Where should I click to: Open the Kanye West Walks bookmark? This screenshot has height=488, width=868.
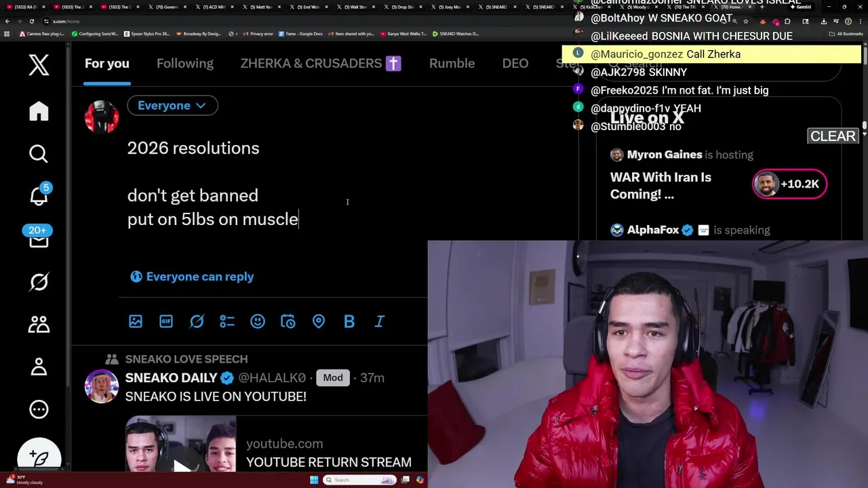click(x=404, y=33)
